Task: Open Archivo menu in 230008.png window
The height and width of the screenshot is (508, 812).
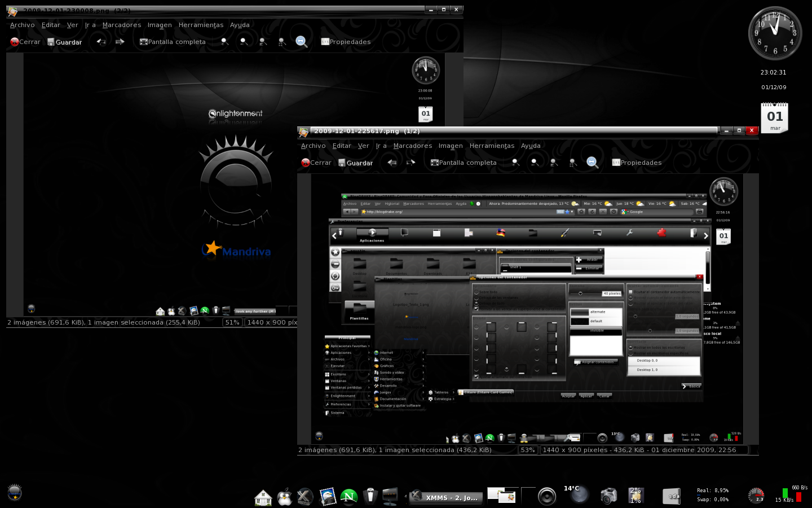Action: tap(23, 25)
